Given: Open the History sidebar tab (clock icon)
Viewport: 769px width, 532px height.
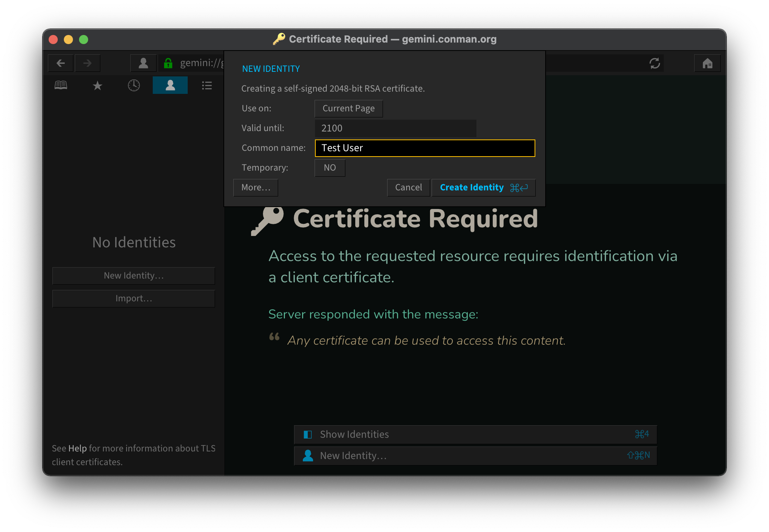Looking at the screenshot, I should (134, 85).
